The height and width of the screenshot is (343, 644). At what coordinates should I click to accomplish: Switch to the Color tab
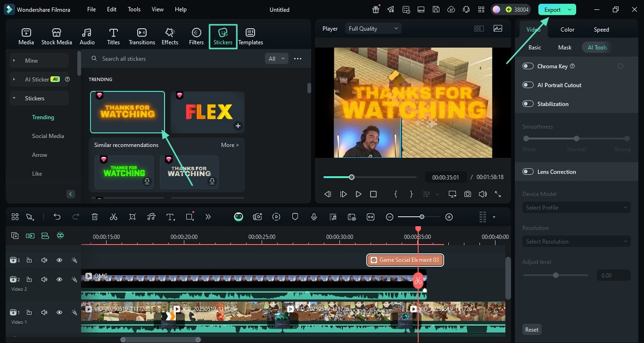point(567,29)
